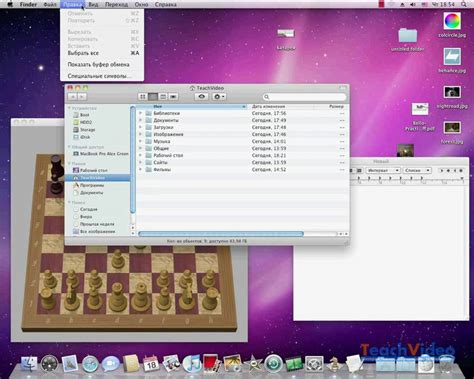Open the Файл menu

point(50,4)
